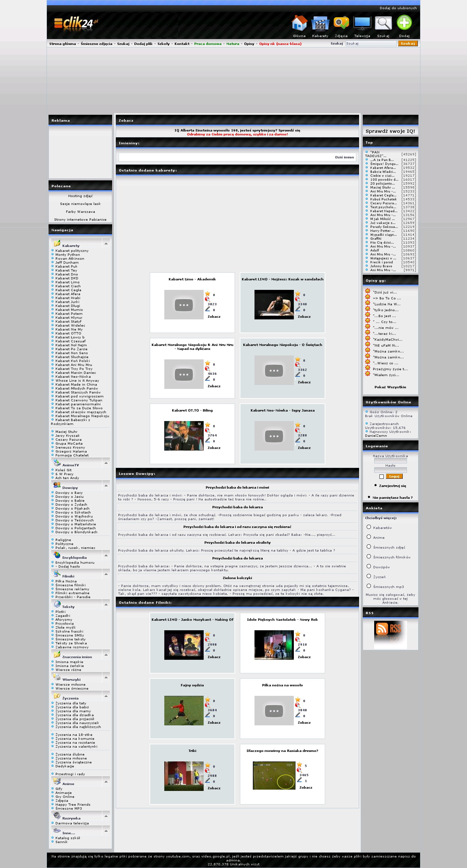Open the Zdjęcia photo icon
The height and width of the screenshot is (868, 467).
341,23
